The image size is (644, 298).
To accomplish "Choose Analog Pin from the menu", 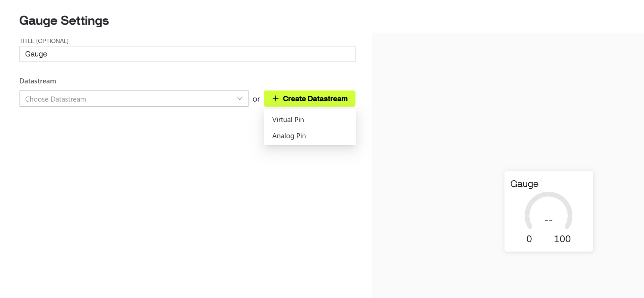I will tap(289, 136).
